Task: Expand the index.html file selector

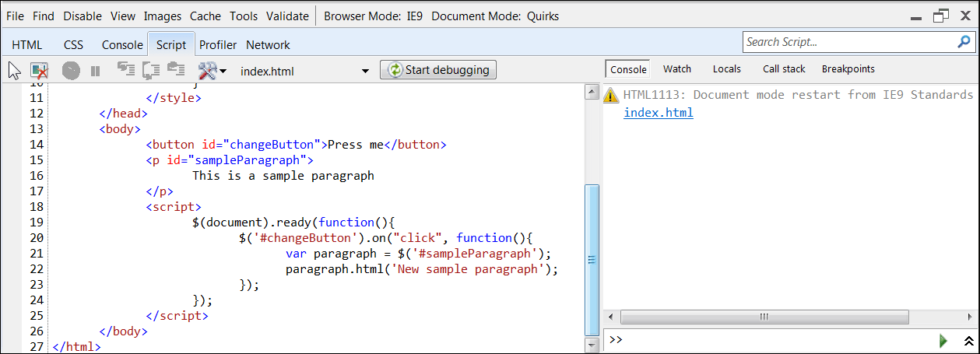Action: coord(365,71)
